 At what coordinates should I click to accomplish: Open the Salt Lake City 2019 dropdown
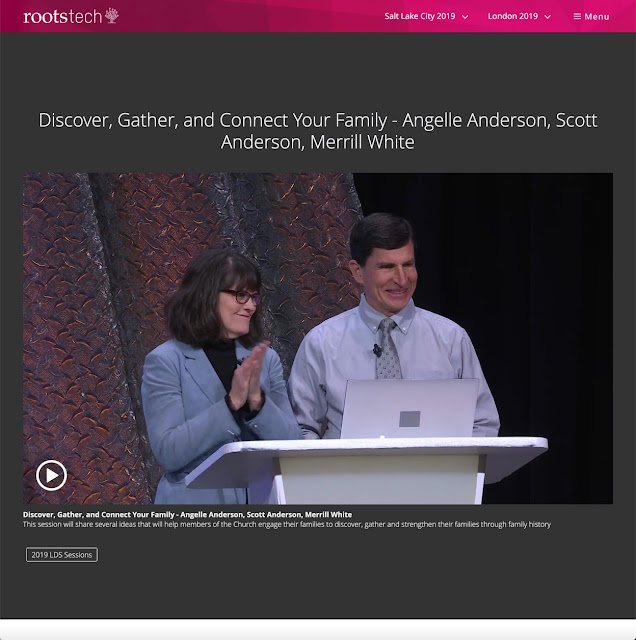pos(426,16)
